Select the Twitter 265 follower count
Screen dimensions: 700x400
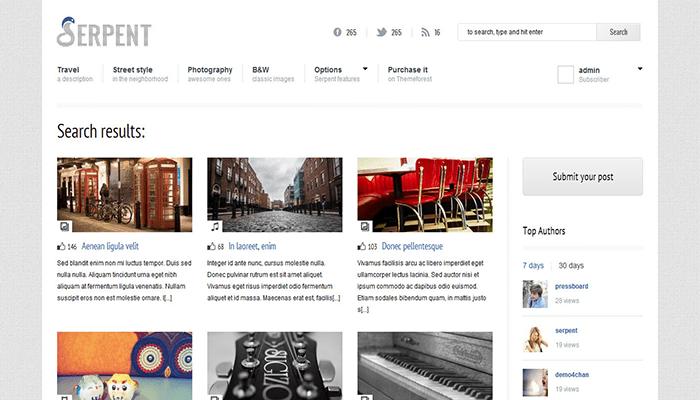[396, 32]
